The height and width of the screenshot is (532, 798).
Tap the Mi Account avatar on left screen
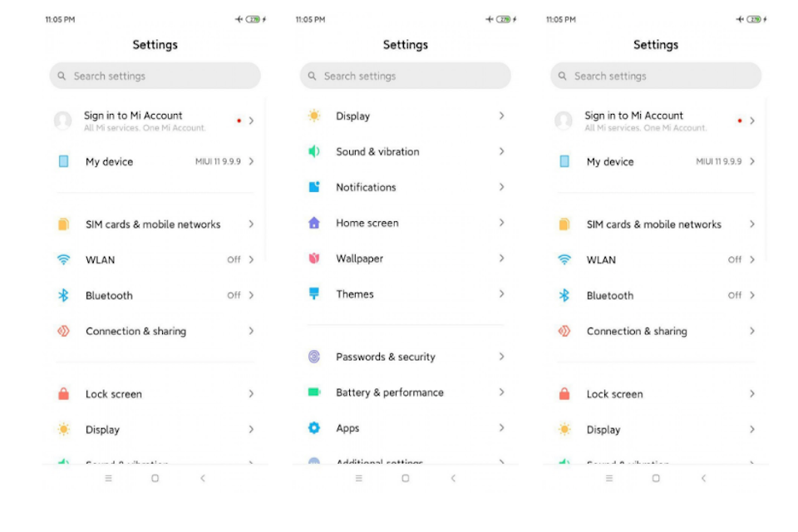62,121
